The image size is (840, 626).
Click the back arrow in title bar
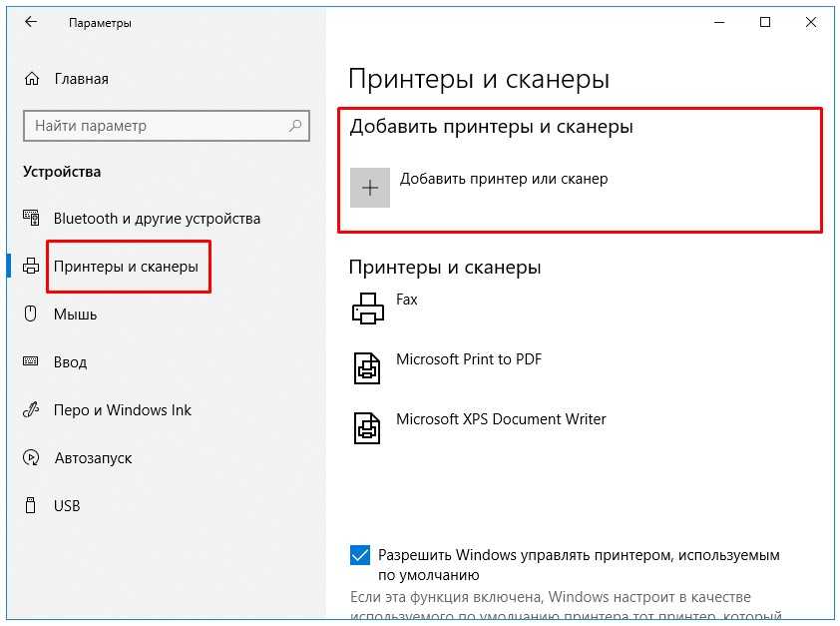point(31,22)
